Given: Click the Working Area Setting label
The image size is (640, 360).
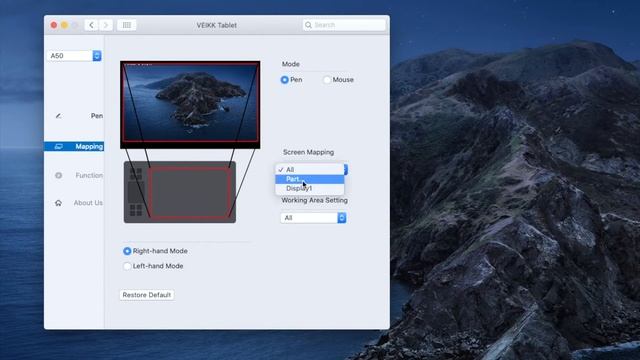Looking at the screenshot, I should coord(315,200).
